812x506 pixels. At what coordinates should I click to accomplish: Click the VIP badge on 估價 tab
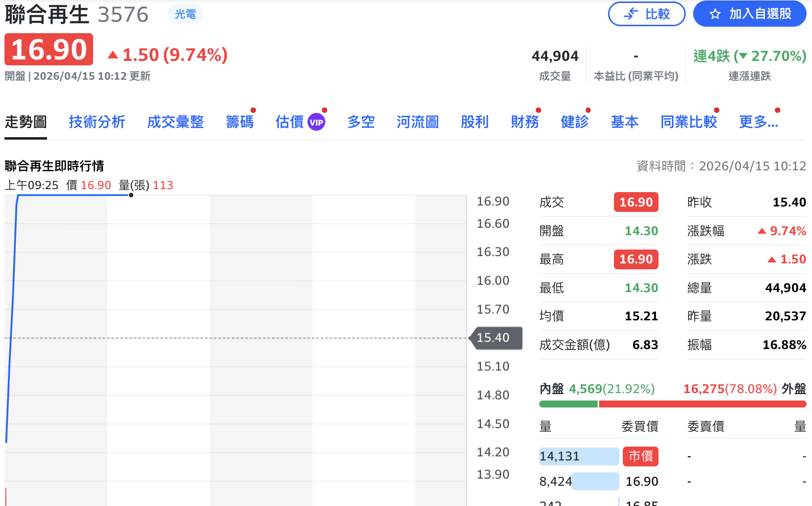coord(317,121)
